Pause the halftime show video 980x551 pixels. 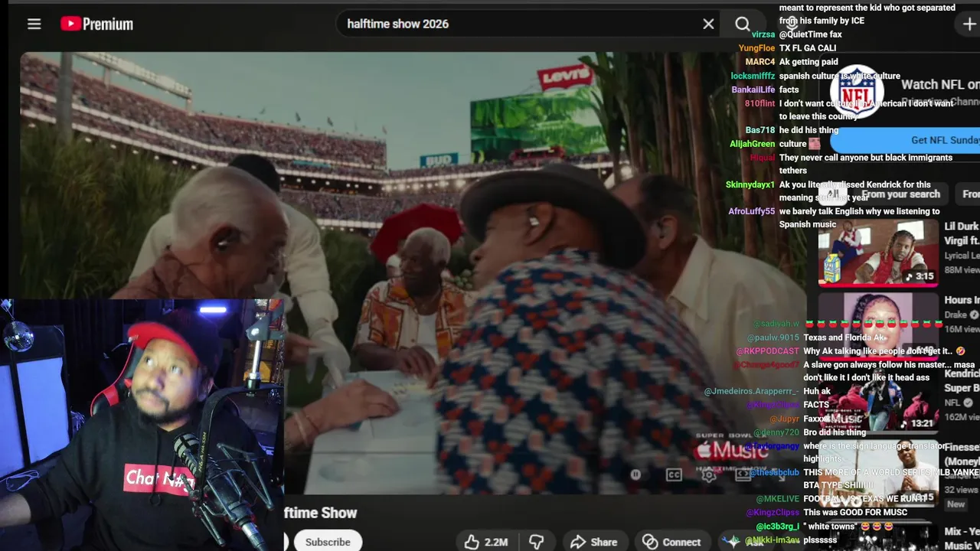coord(635,474)
